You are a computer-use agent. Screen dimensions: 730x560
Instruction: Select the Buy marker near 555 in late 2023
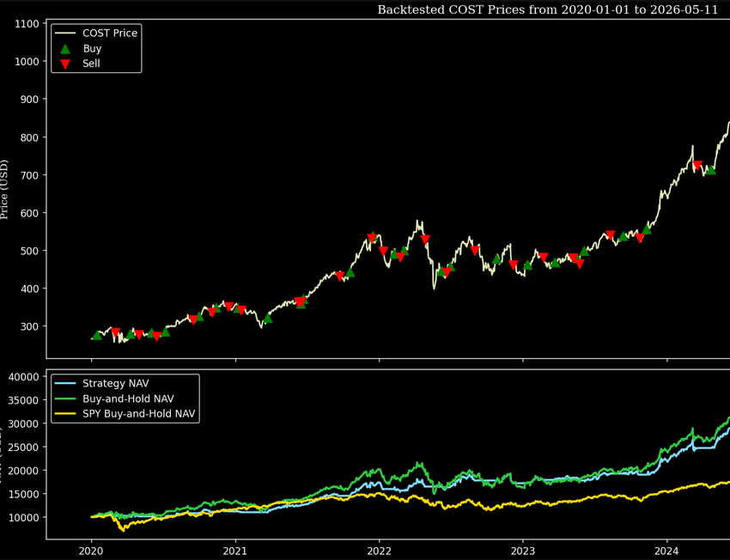point(647,229)
